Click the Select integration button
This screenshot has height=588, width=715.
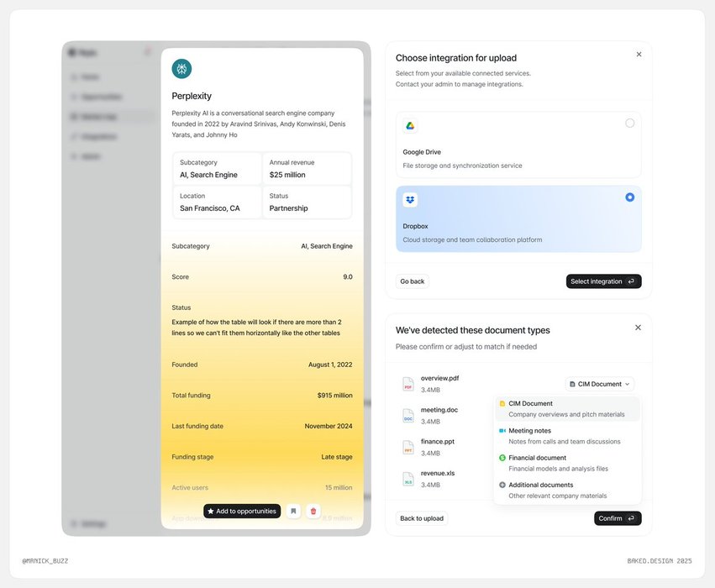click(x=603, y=281)
